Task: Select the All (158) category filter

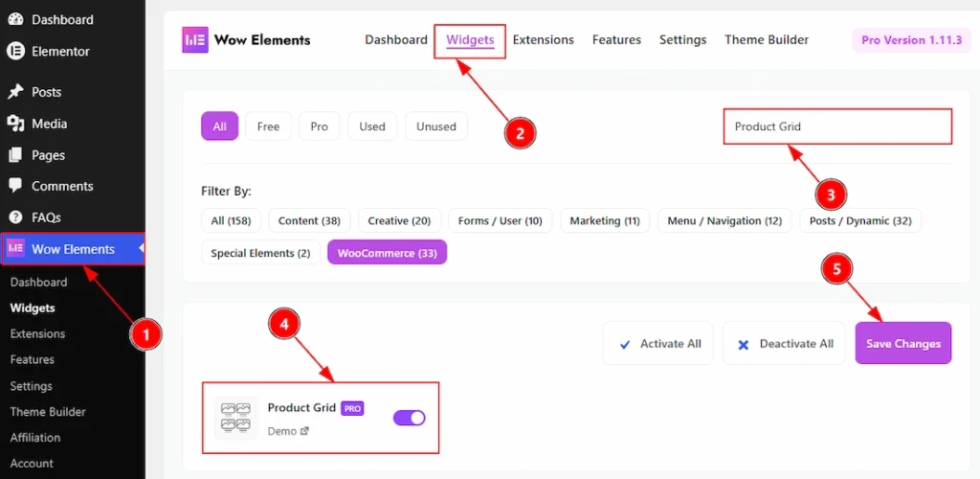Action: pos(231,220)
